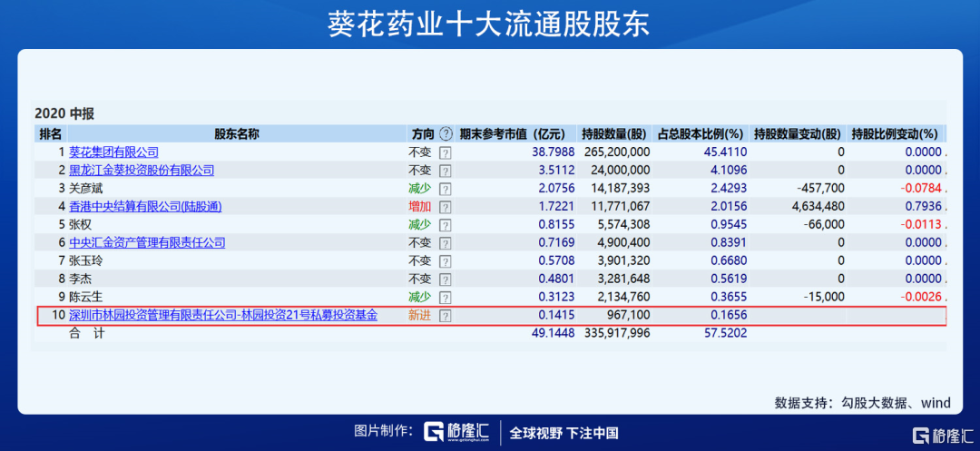This screenshot has height=451, width=980.
Task: Click 全球视野 下注中国 slogan
Action: coord(563,432)
